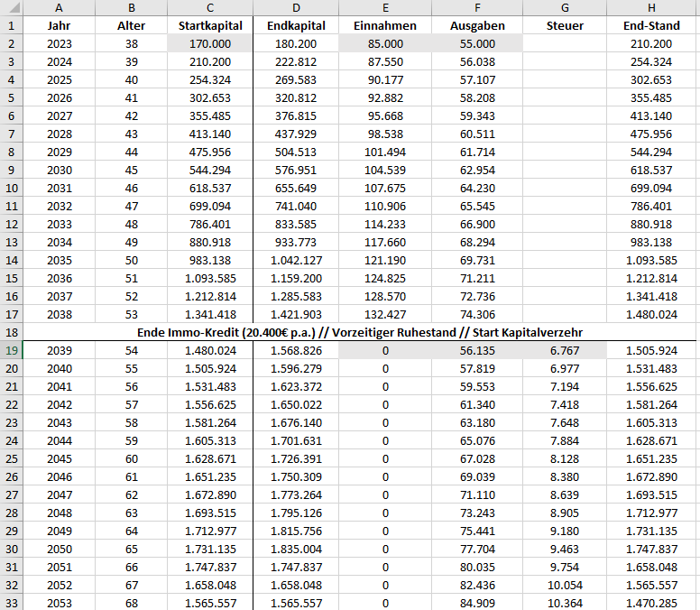Click the 'Jahr' header cell

pyautogui.click(x=59, y=26)
